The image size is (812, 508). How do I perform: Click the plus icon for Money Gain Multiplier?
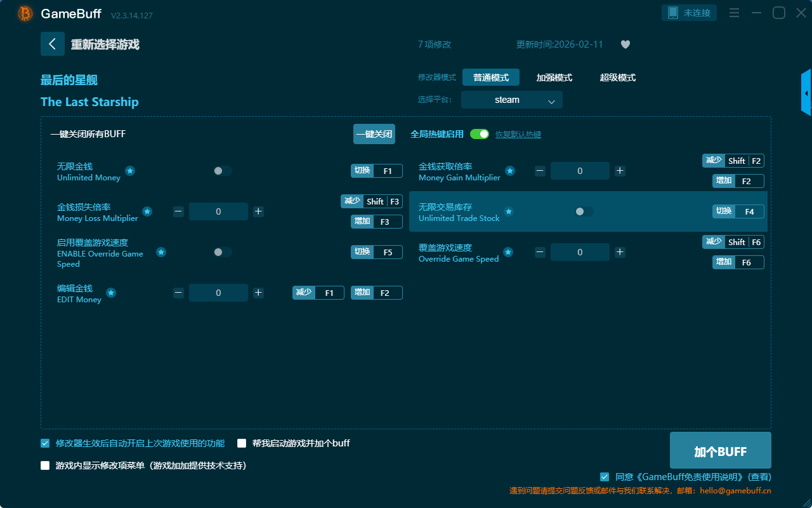[x=620, y=171]
